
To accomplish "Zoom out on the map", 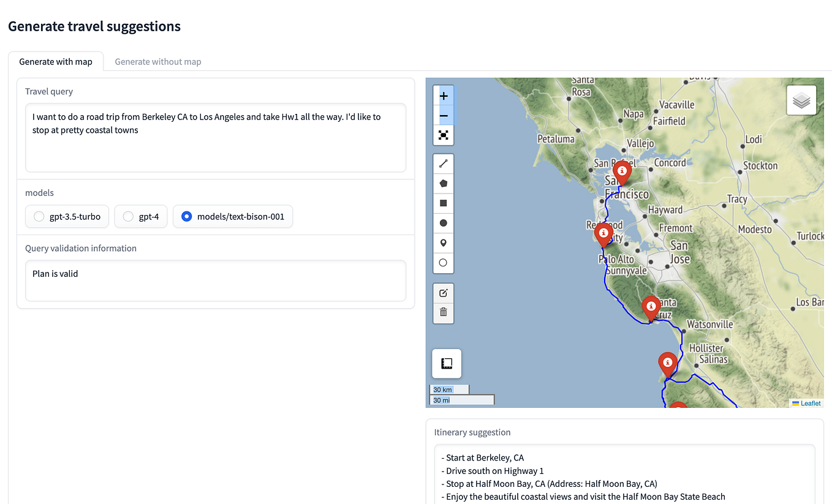I will point(443,115).
